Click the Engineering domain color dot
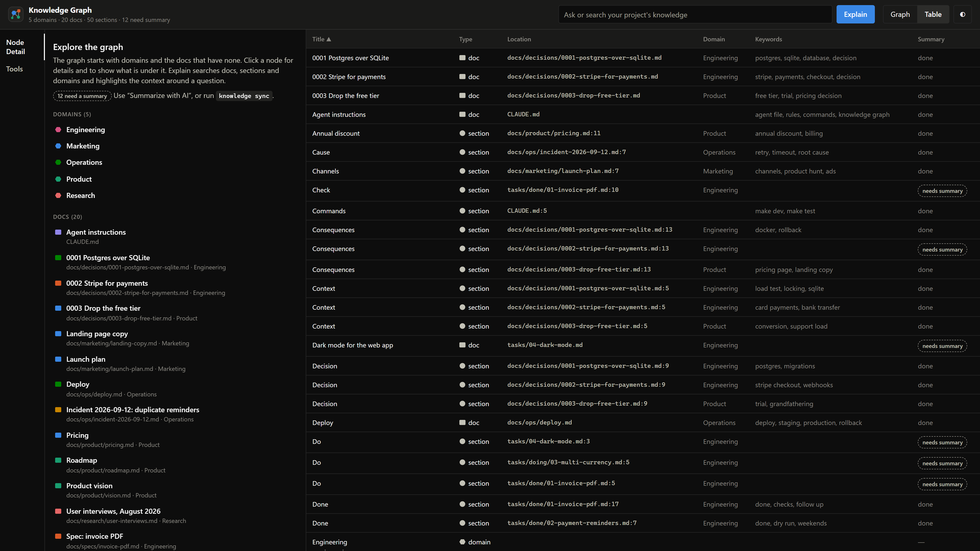 [x=58, y=130]
